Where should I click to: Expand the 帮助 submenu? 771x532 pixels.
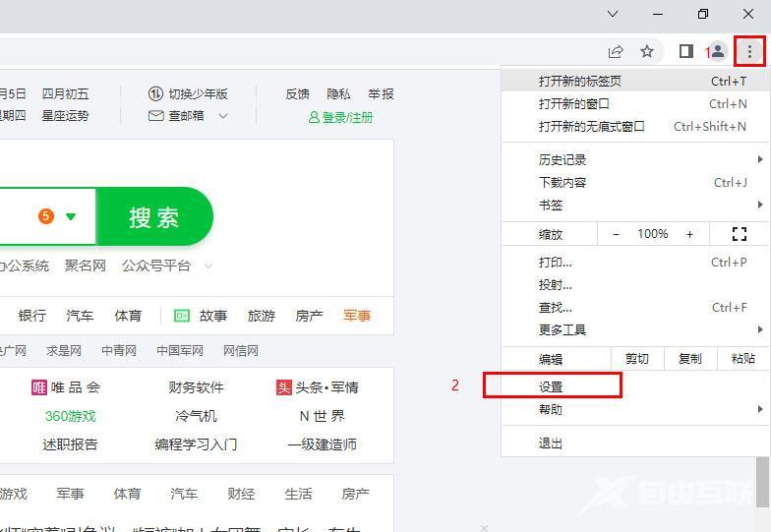634,409
